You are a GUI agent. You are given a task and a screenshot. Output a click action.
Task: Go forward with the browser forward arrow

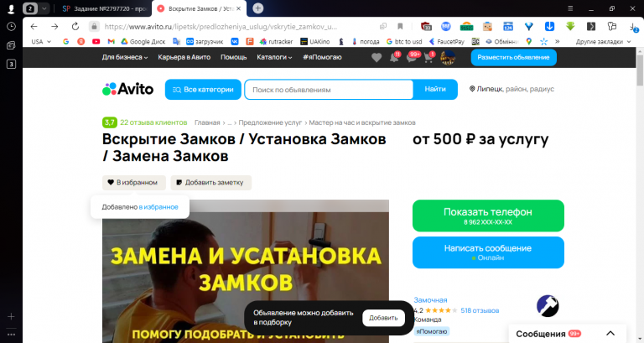click(55, 26)
